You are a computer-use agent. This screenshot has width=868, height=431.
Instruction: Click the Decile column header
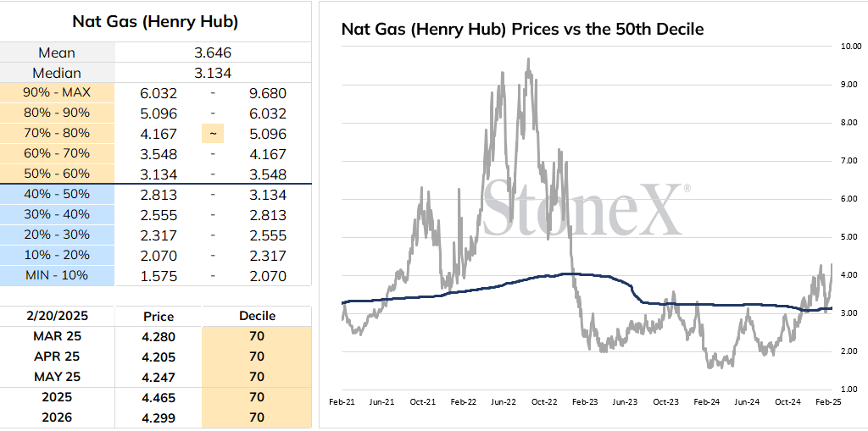[257, 316]
